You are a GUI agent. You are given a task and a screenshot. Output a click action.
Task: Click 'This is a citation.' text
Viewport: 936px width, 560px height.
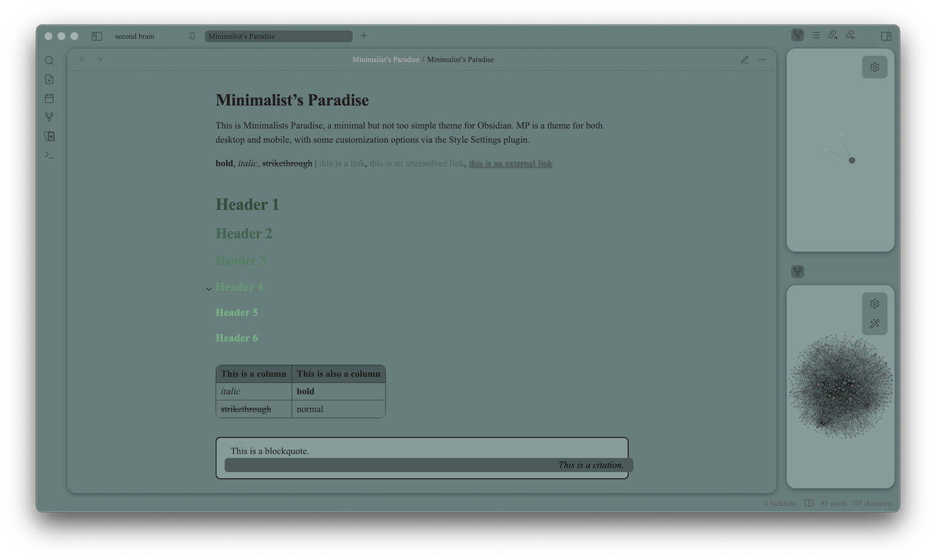(x=591, y=465)
